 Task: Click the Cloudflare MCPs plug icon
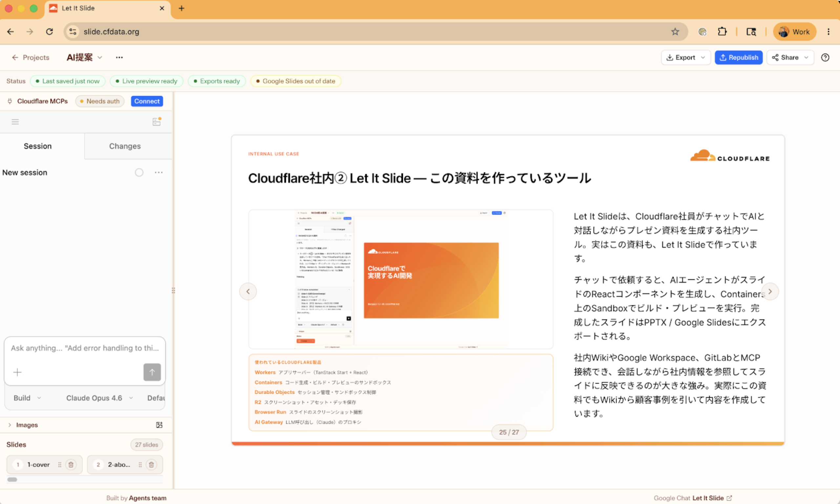pos(10,101)
